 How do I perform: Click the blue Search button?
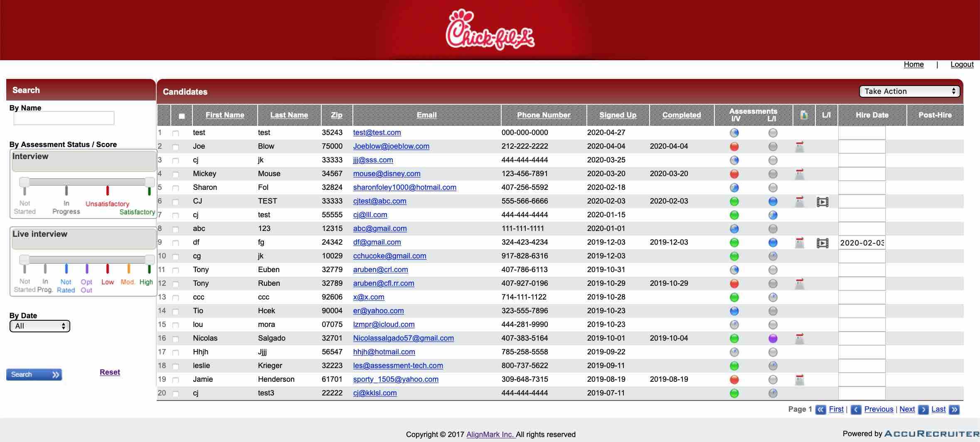tap(34, 375)
